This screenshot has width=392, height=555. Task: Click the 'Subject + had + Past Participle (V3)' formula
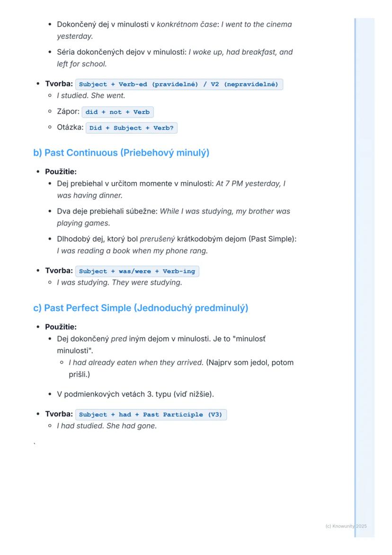[x=151, y=415]
